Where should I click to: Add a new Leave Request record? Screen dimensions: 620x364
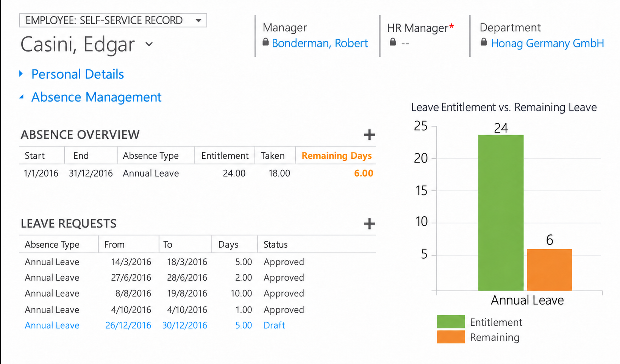click(x=369, y=224)
